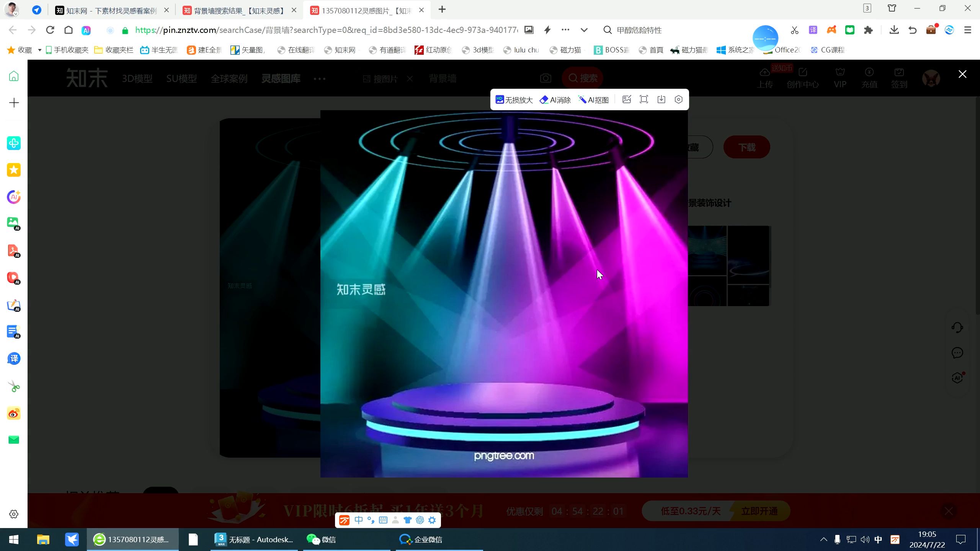980x551 pixels.
Task: Click the 3D模型 nav item
Action: pyautogui.click(x=137, y=79)
